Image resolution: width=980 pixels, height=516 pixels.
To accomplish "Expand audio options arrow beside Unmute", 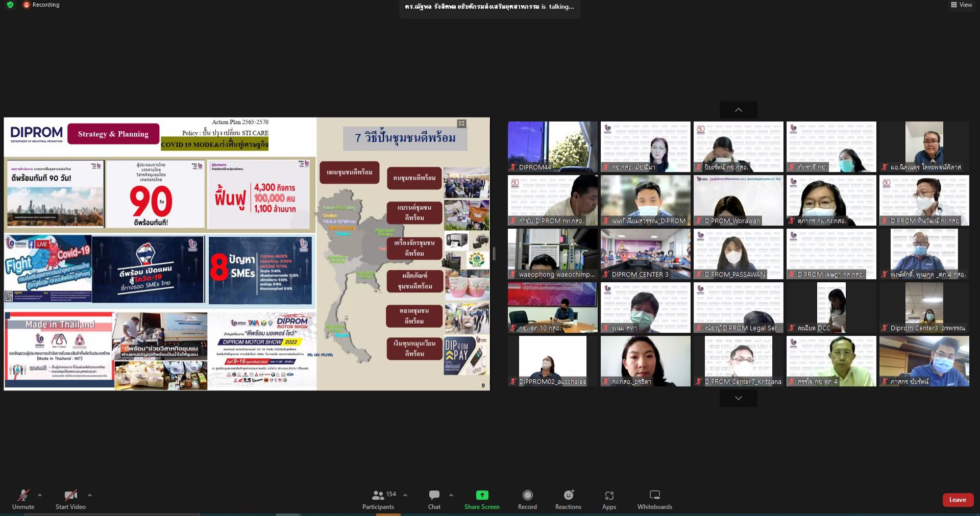I will [x=40, y=495].
